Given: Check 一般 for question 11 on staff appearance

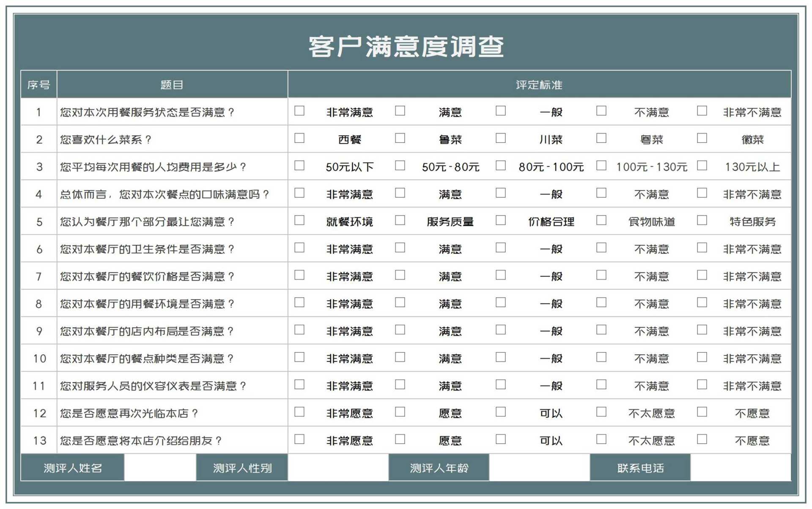Looking at the screenshot, I should coord(501,385).
